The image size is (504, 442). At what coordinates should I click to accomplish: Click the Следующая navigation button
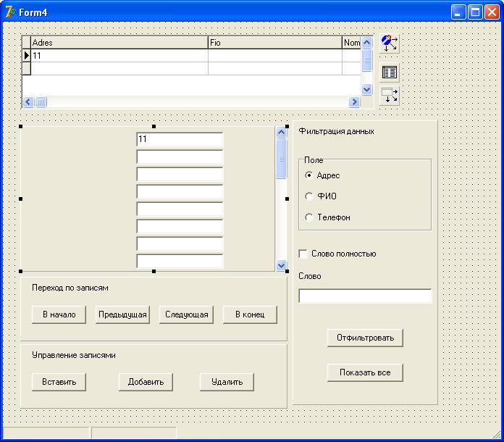(x=186, y=314)
